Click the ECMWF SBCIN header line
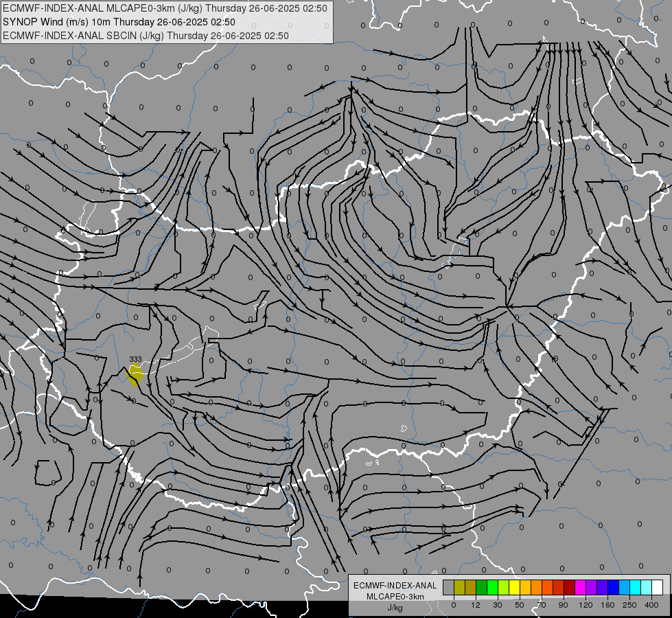The height and width of the screenshot is (618, 672). tap(146, 36)
